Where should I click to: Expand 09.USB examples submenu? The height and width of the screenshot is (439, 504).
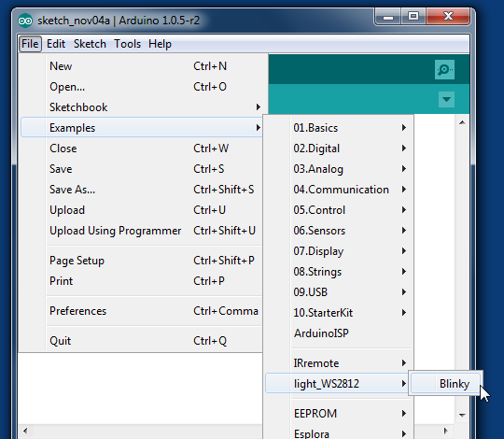(339, 292)
